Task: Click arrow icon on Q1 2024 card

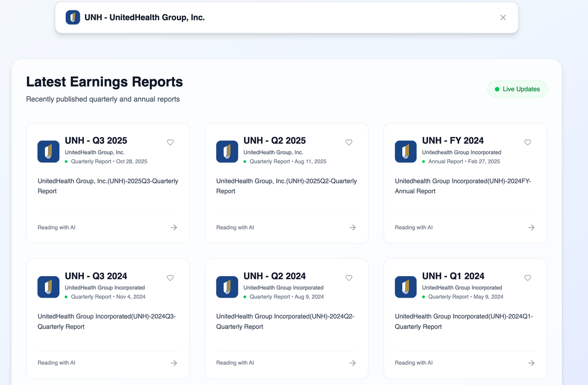Action: point(531,363)
